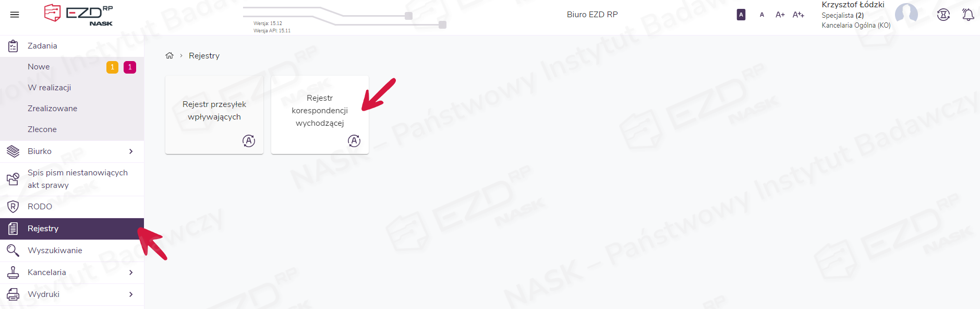Click the EZD RP NASK logo
Viewport: 980px width, 309px height.
click(79, 15)
